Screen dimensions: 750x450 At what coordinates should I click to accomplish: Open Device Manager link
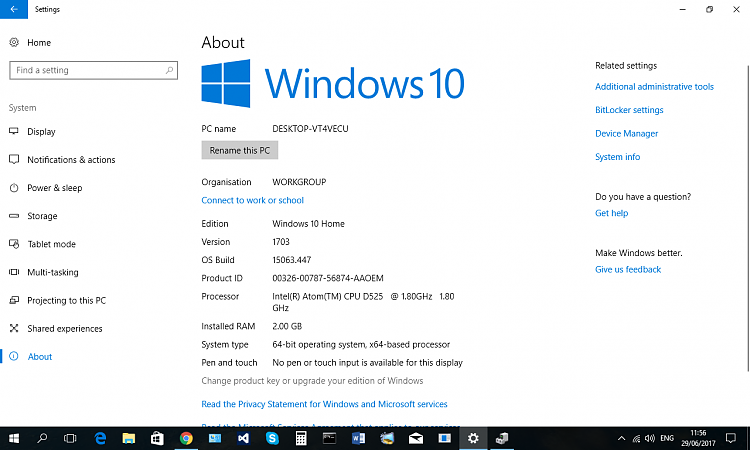[x=627, y=133]
